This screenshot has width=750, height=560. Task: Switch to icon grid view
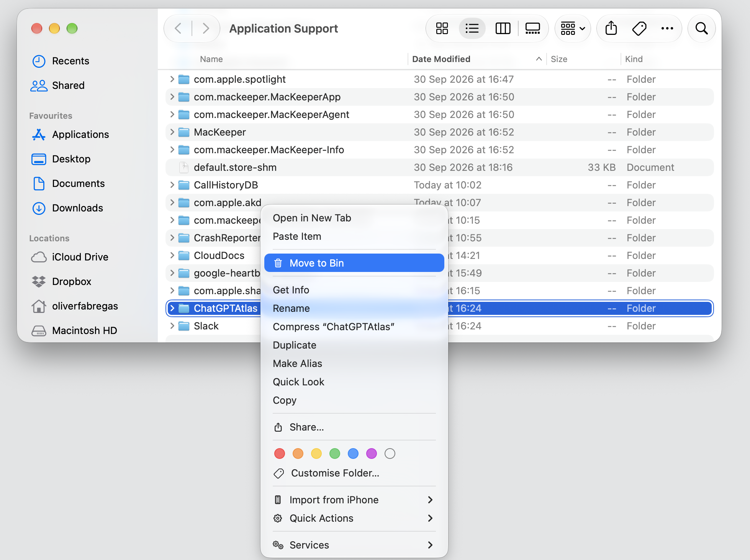pos(442,28)
